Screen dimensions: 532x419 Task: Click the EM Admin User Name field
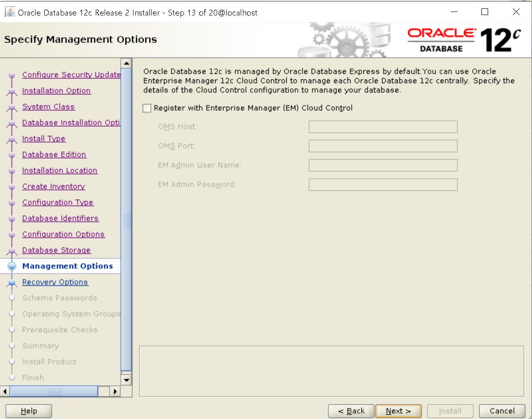coord(383,165)
